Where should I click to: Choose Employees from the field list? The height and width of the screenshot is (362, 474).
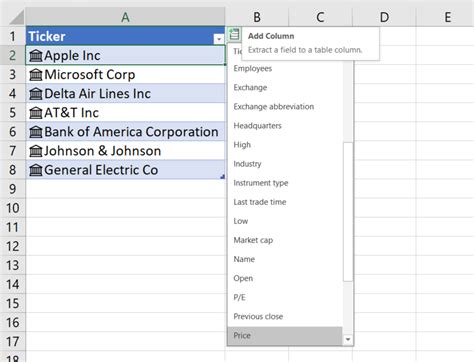click(x=285, y=68)
